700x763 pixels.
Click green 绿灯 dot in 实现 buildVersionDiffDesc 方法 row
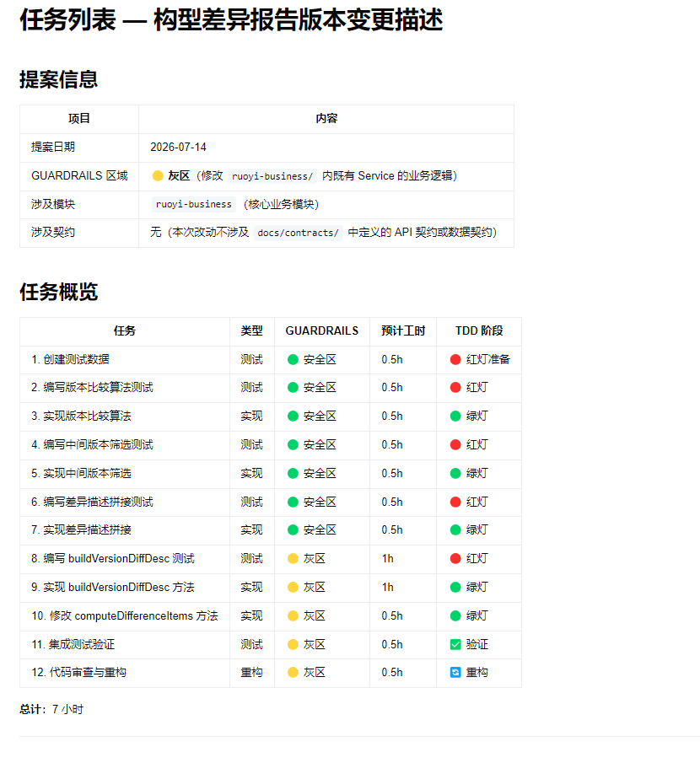click(455, 588)
